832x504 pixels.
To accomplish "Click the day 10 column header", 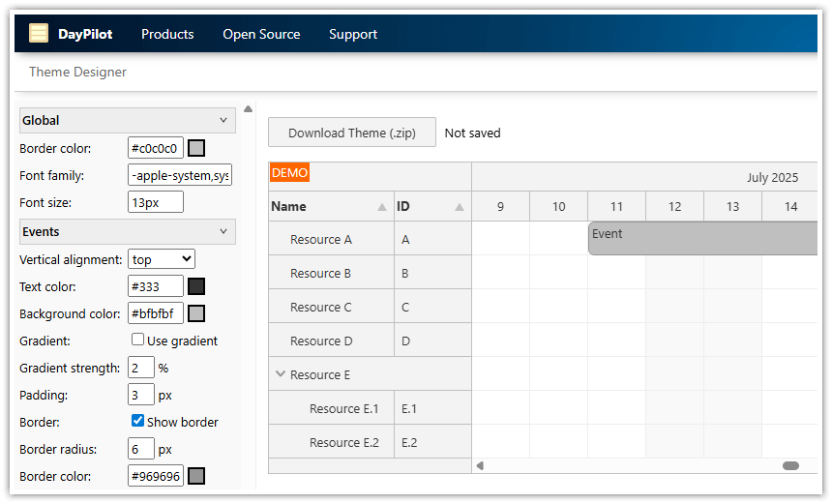I will 559,206.
